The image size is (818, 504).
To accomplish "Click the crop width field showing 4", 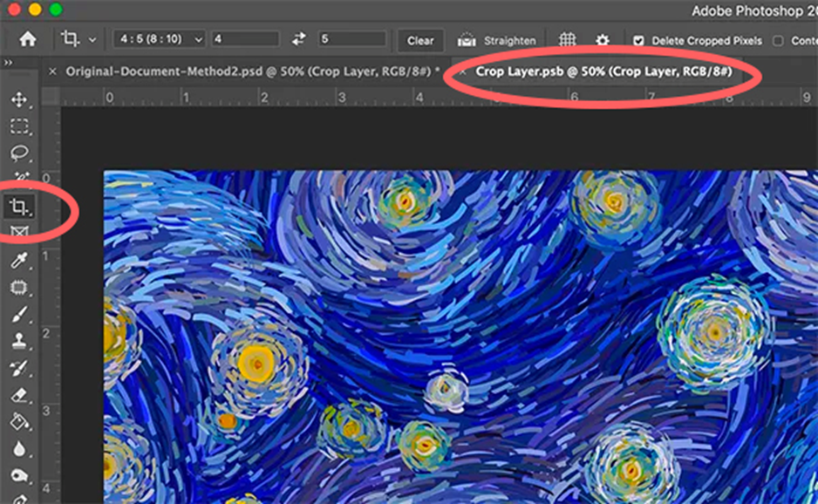I will point(245,39).
